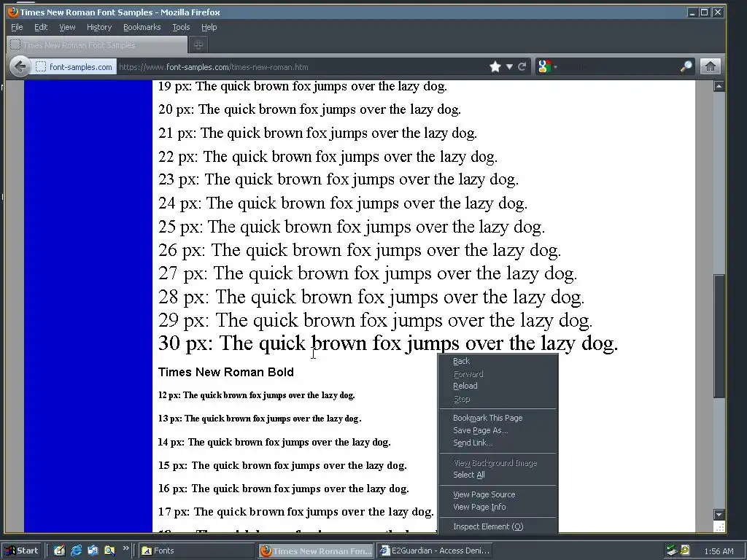The width and height of the screenshot is (747, 560).
Task: Go back with the Back arrow button
Action: point(20,66)
